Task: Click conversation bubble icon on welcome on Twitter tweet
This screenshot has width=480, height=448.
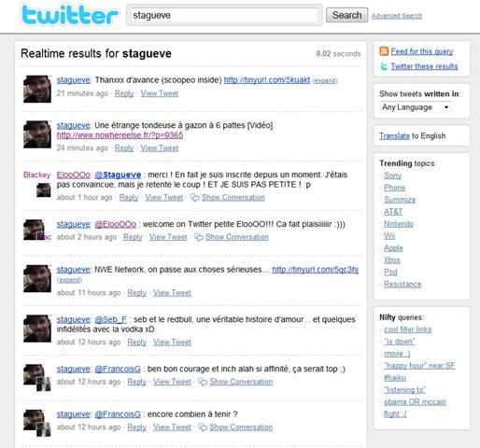Action: point(199,237)
